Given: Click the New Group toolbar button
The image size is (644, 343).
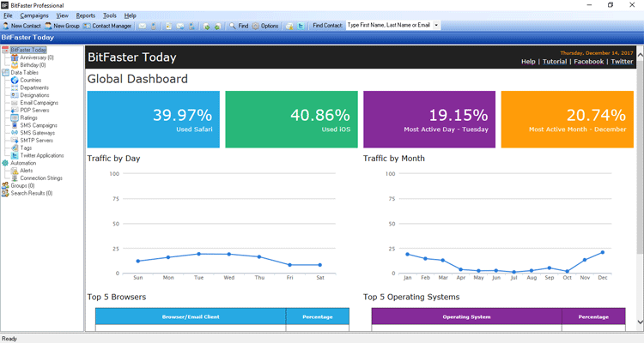Looking at the screenshot, I should pyautogui.click(x=62, y=26).
